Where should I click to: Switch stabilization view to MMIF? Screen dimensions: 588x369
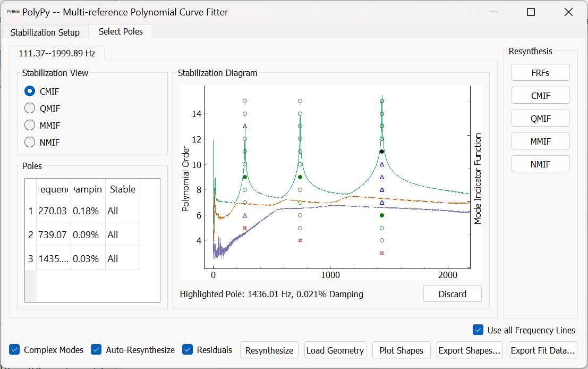[30, 125]
